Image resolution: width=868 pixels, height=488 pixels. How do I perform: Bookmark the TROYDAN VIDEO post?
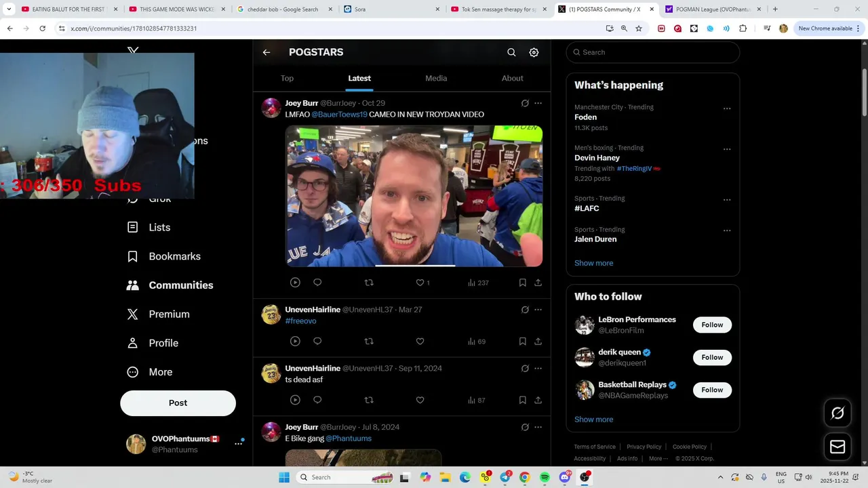pyautogui.click(x=522, y=283)
